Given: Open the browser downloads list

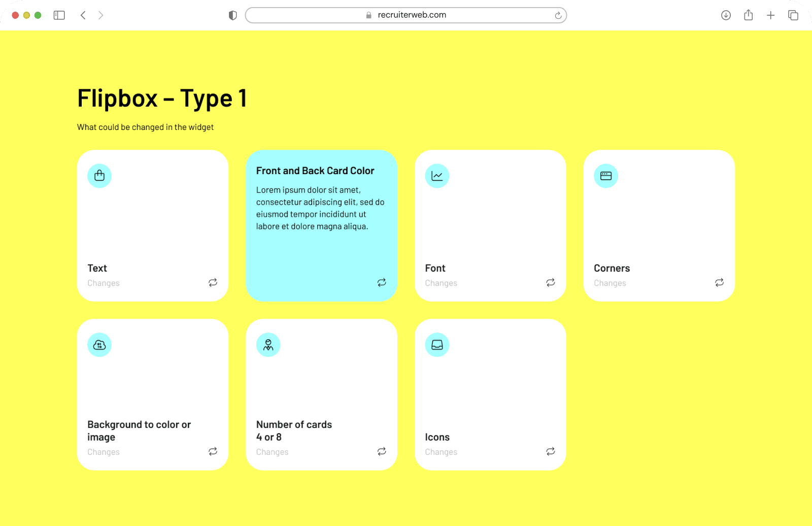Looking at the screenshot, I should coord(726,15).
